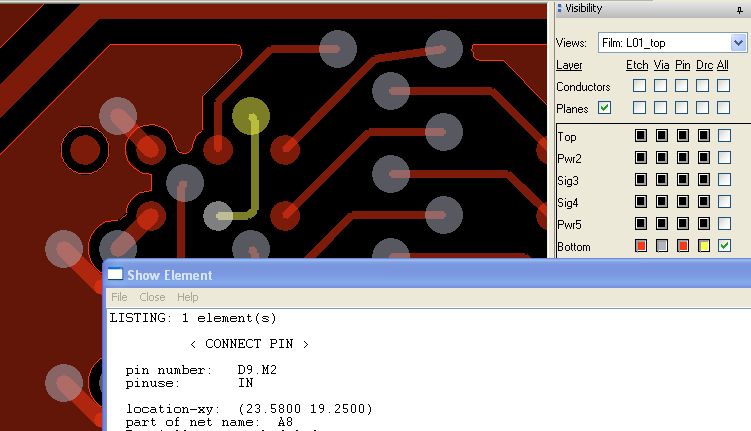Click the Top layer Via color box
Image resolution: width=751 pixels, height=431 pixels.
point(662,136)
